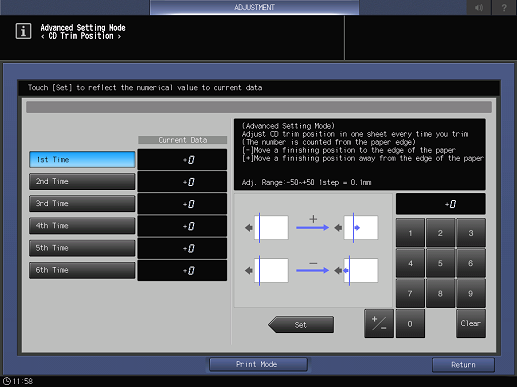This screenshot has width=517, height=387.
Task: Click the Set arrow button
Action: tap(301, 325)
